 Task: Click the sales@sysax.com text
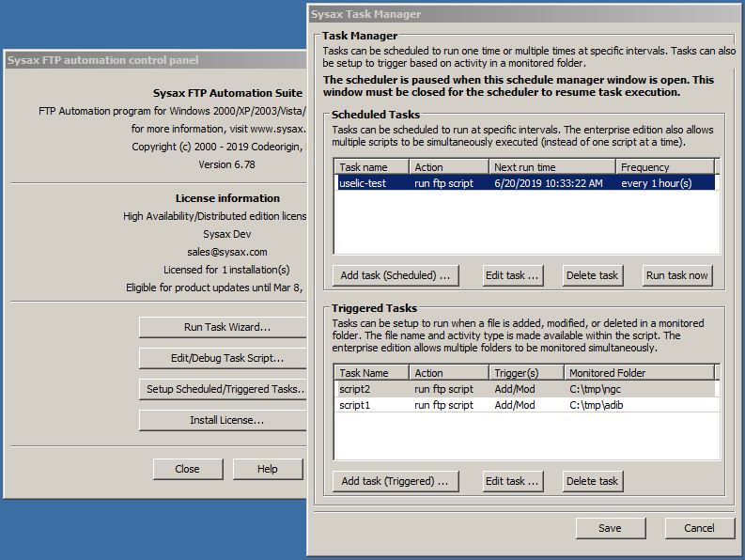227,252
